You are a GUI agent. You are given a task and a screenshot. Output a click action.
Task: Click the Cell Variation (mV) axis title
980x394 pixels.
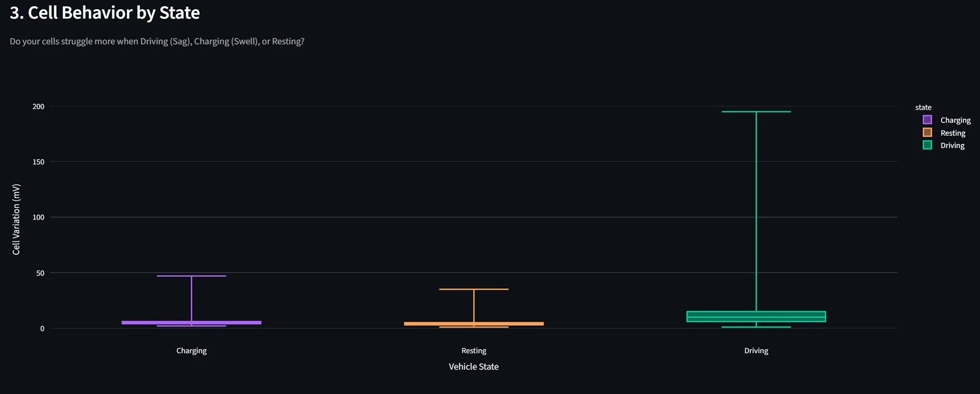point(16,219)
